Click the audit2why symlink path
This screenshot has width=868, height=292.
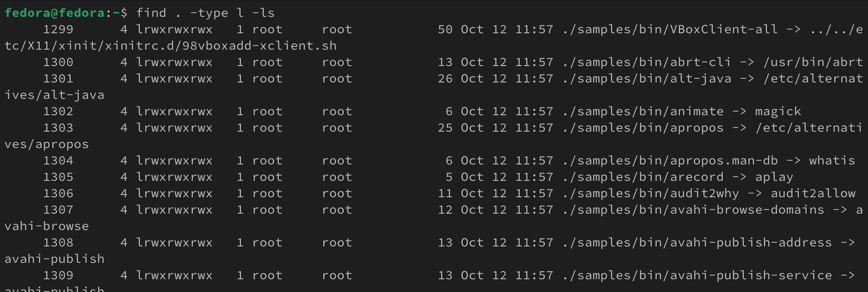[651, 193]
